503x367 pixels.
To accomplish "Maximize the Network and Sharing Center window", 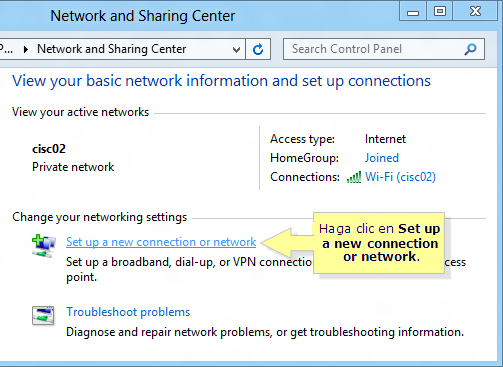I will tap(440, 12).
